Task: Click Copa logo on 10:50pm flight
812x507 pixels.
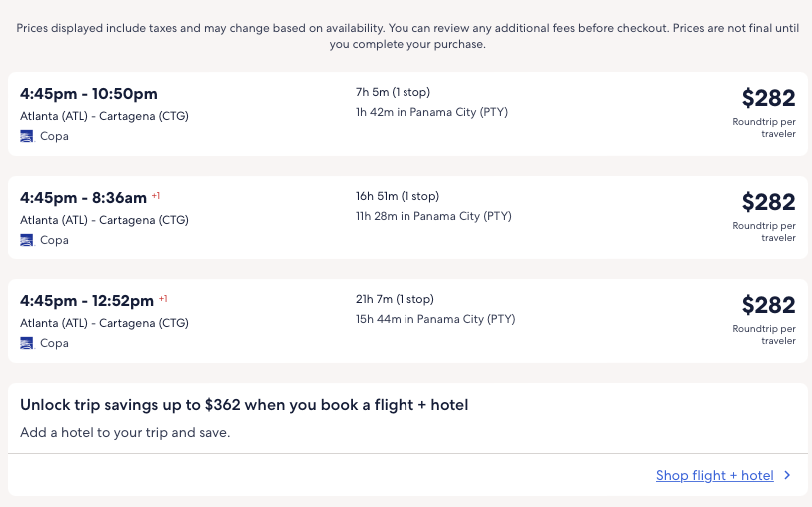Action: coord(27,136)
